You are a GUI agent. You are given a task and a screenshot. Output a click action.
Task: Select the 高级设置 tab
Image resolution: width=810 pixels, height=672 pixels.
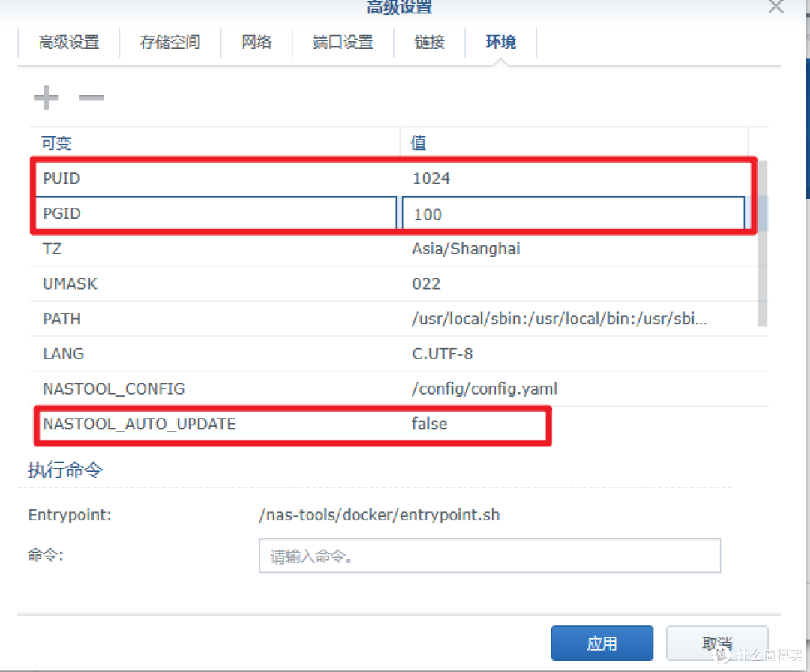[x=69, y=43]
